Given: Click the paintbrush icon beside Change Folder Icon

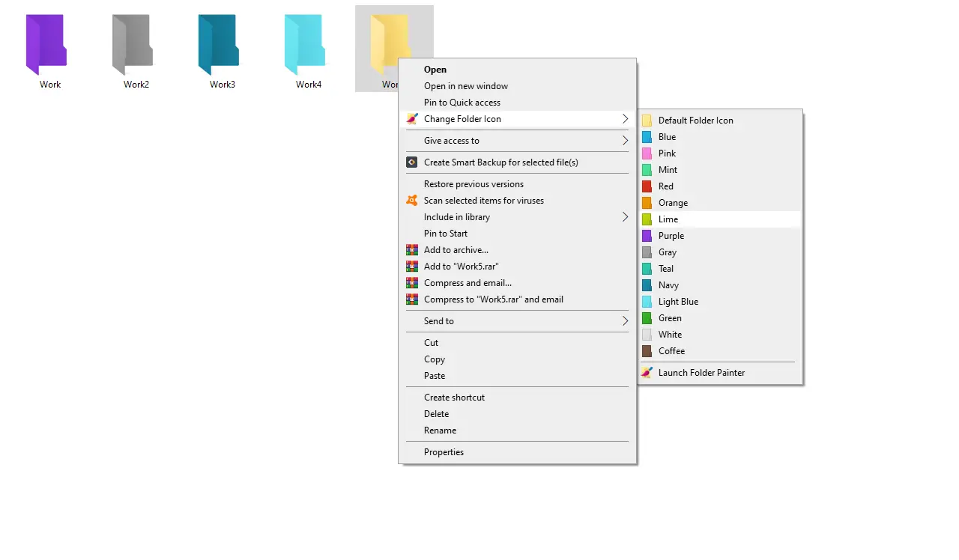Looking at the screenshot, I should [x=412, y=119].
